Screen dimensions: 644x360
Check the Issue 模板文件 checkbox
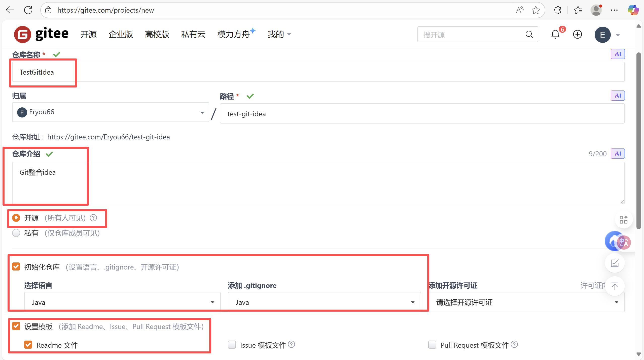coord(232,345)
